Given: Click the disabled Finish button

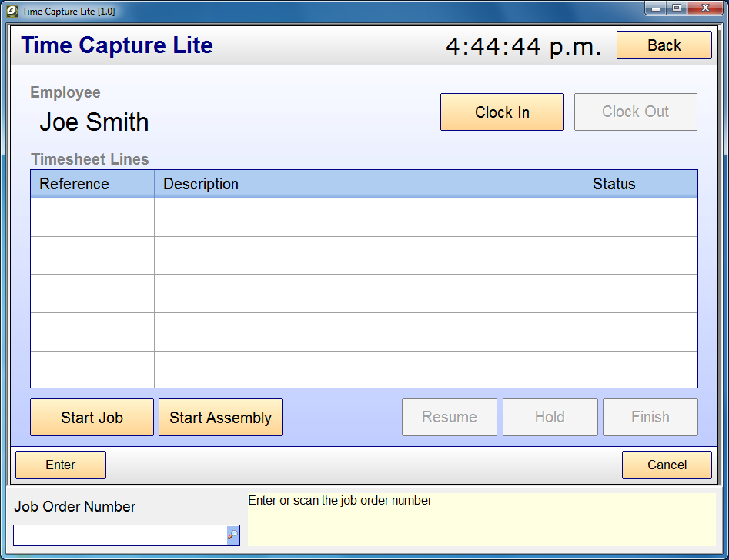Looking at the screenshot, I should click(x=650, y=418).
